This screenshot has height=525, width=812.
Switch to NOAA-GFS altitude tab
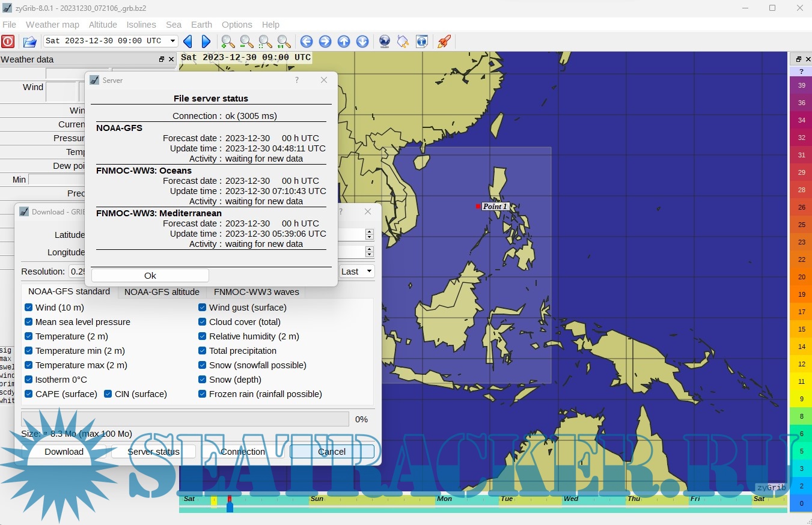coord(162,292)
